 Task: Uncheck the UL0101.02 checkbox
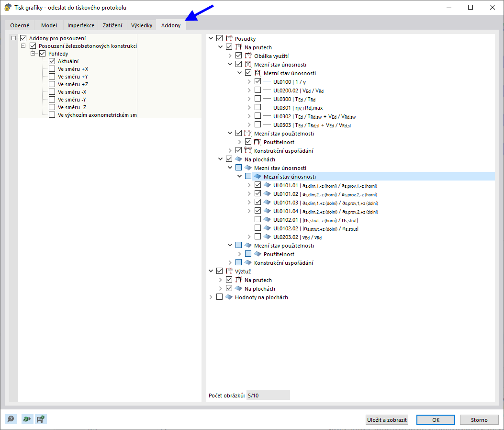[258, 193]
